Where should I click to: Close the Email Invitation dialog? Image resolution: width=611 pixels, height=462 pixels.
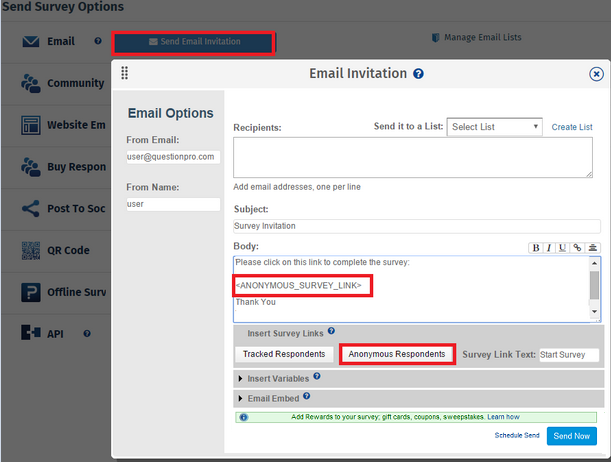tap(596, 74)
